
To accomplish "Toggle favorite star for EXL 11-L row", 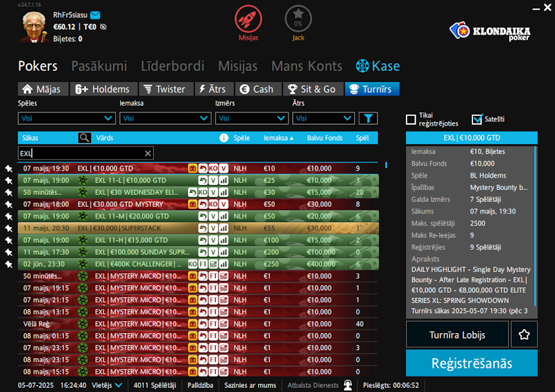I will click(9, 180).
